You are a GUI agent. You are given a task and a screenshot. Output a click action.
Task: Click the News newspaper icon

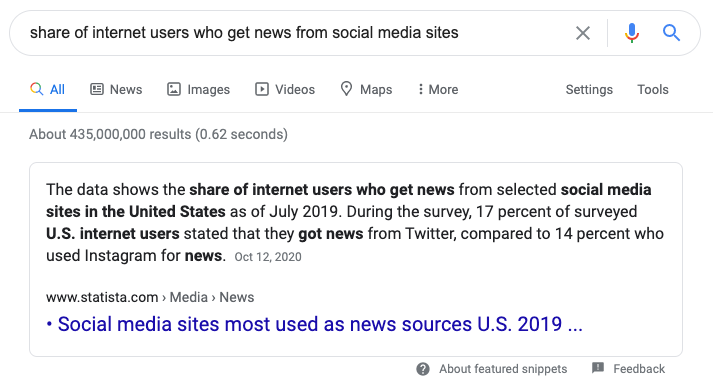pyautogui.click(x=97, y=89)
